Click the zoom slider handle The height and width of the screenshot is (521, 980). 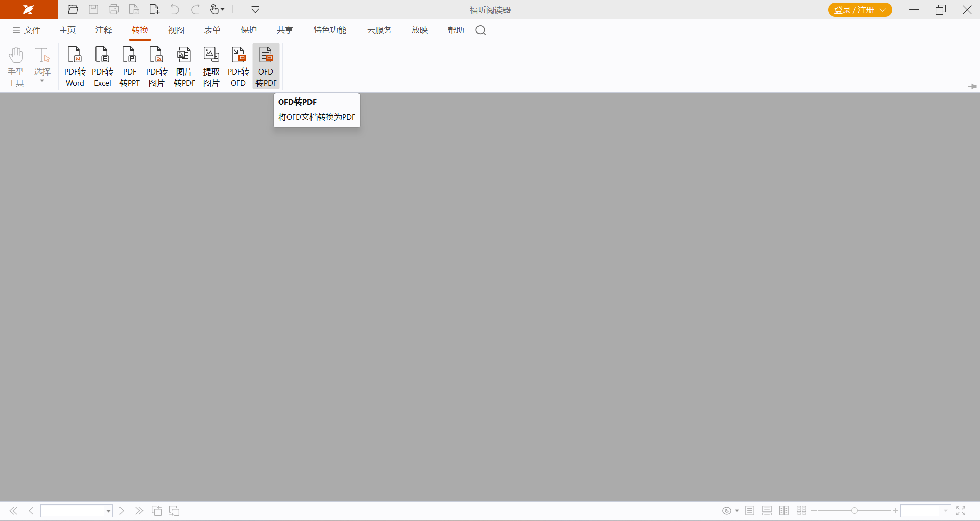pos(854,511)
